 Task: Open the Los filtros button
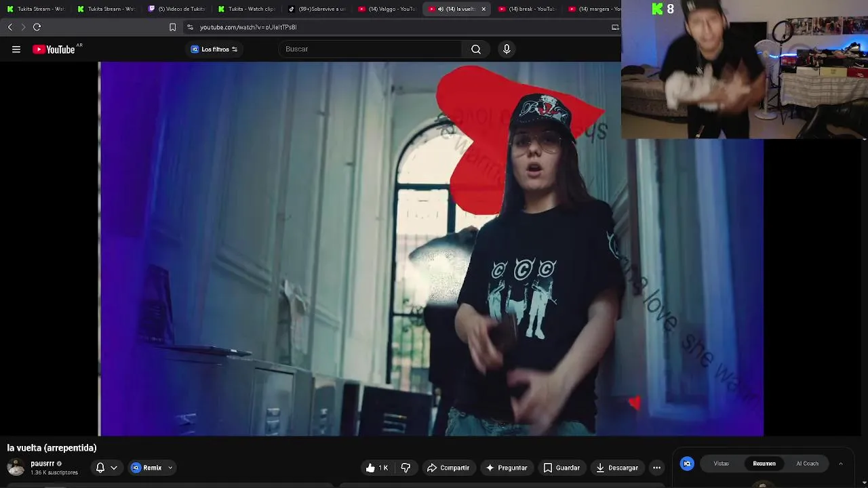[214, 49]
